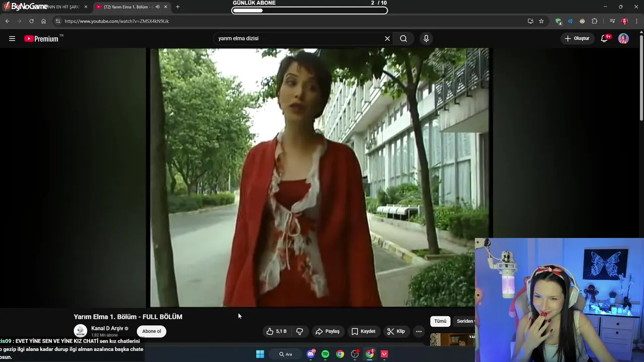Open Windows Start menu

click(260, 354)
